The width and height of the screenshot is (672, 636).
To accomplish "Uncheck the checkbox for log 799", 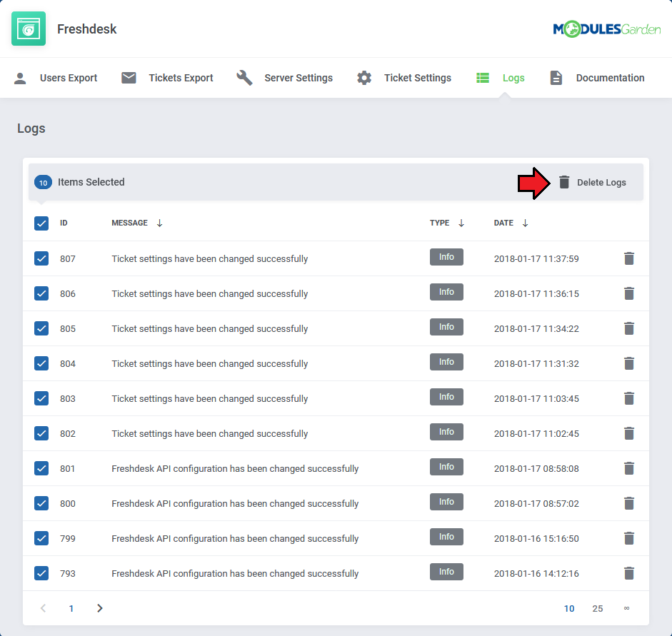I will pos(41,538).
